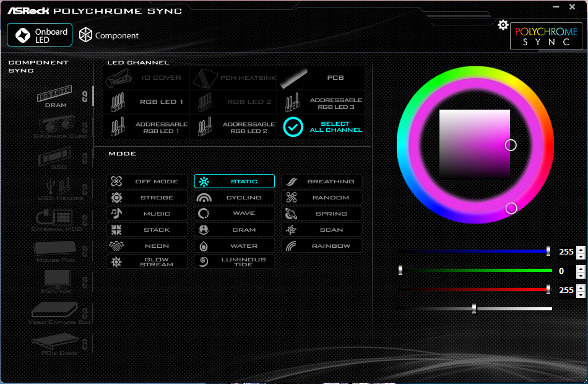The width and height of the screenshot is (588, 384).
Task: Choose the Music lighting mode
Action: [147, 214]
